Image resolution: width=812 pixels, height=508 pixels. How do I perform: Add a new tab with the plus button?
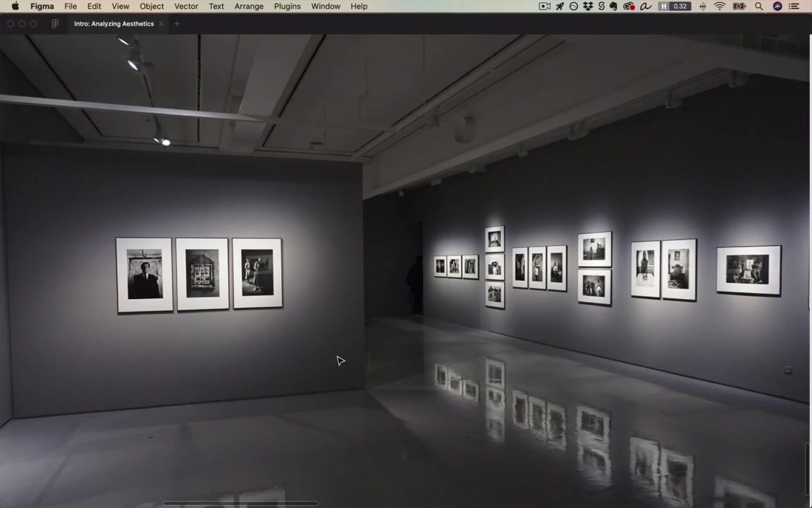(x=177, y=24)
